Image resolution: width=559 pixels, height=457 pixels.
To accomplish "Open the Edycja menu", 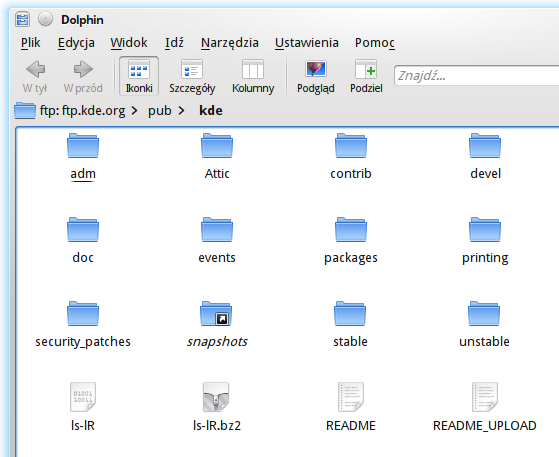I will pos(76,43).
